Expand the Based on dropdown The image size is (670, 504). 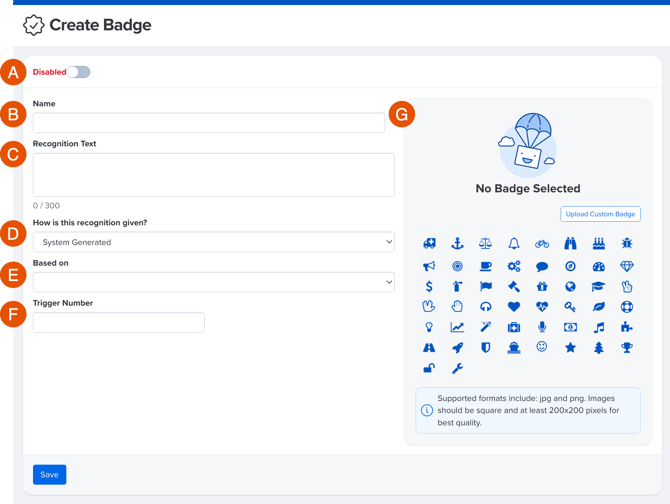coord(213,282)
